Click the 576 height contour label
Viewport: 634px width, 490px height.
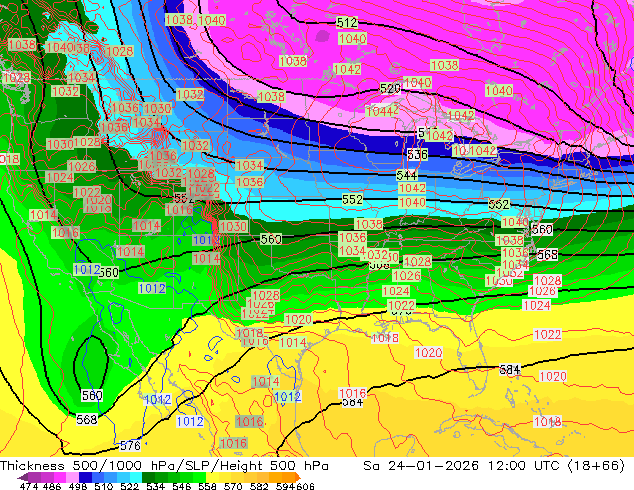[130, 446]
